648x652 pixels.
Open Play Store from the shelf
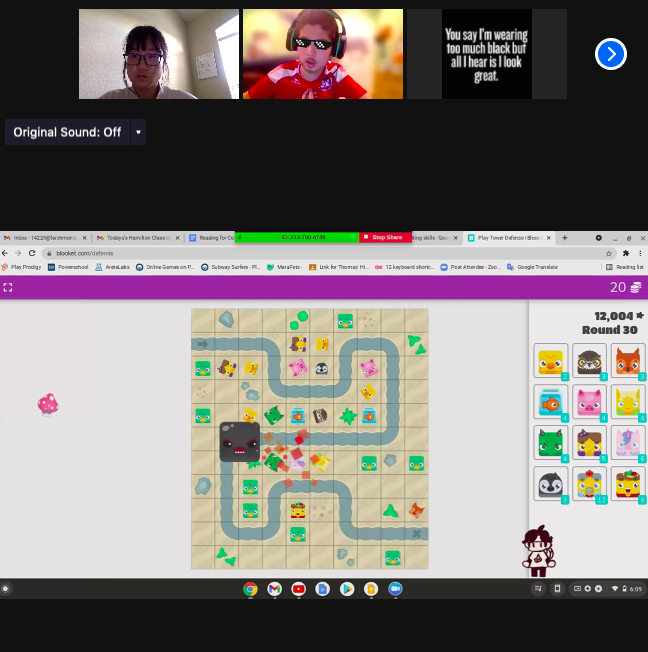pyautogui.click(x=347, y=589)
